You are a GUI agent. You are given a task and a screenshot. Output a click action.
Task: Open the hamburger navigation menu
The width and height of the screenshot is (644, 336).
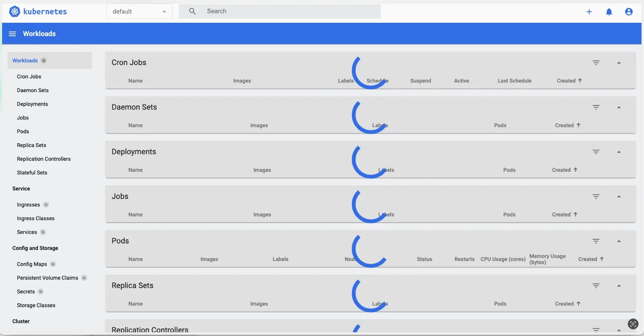tap(13, 34)
